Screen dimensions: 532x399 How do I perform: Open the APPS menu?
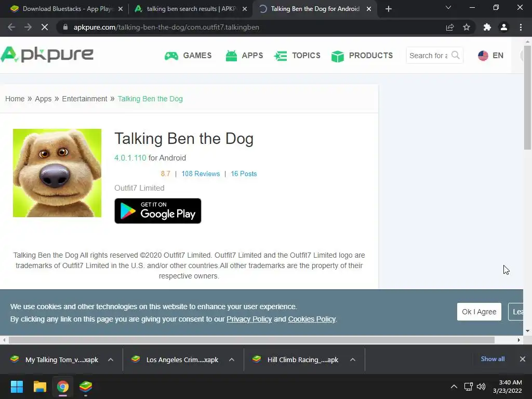coord(244,55)
